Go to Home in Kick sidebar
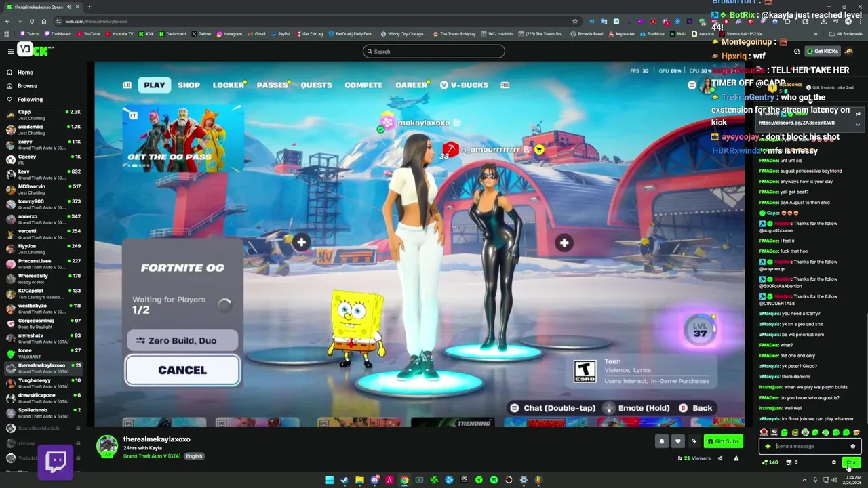The width and height of the screenshot is (868, 488). tap(20, 72)
